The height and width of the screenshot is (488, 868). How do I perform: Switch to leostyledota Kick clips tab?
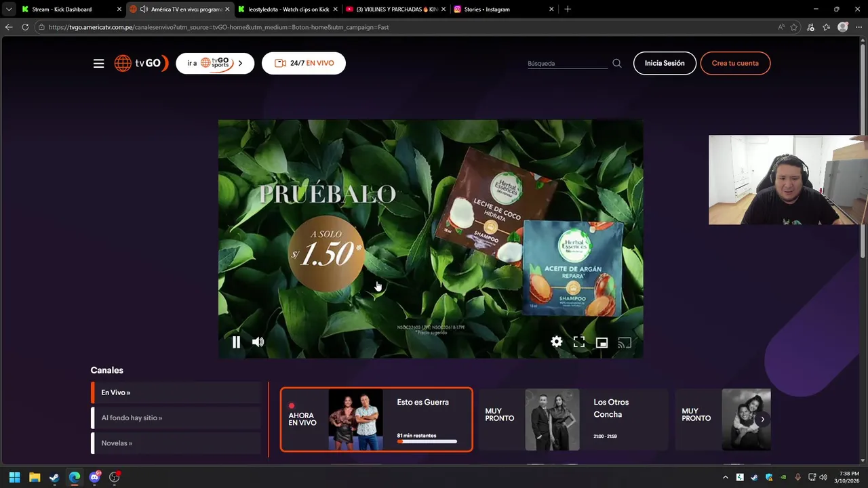[x=288, y=9]
